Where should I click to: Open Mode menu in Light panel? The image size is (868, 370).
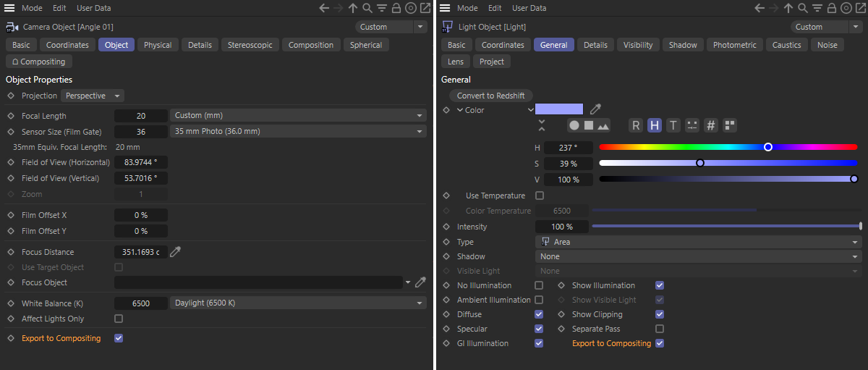(467, 8)
